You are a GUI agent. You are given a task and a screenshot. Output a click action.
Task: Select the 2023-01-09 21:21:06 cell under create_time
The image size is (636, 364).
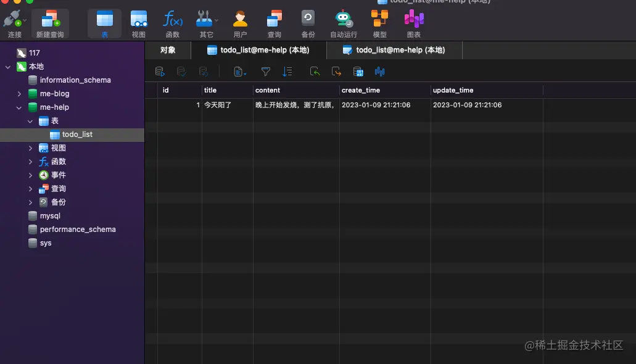(x=385, y=105)
